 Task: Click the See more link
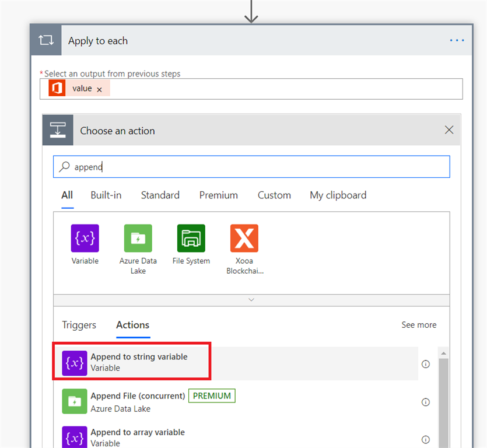[419, 325]
